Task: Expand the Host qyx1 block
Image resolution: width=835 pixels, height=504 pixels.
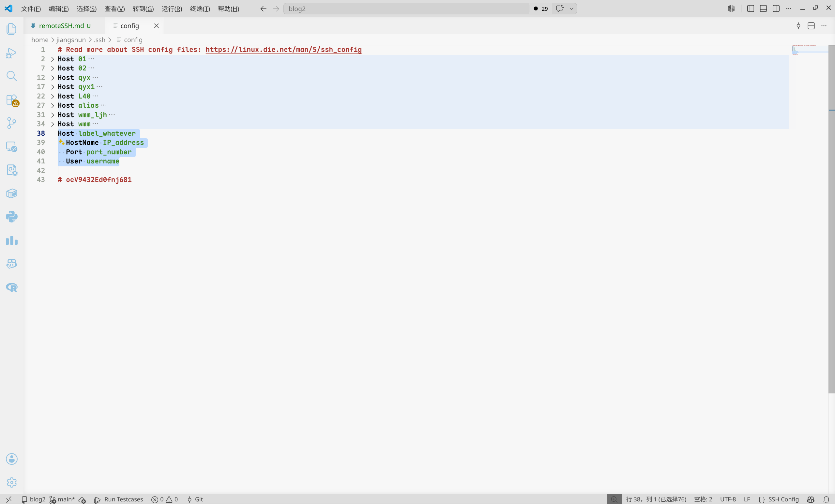Action: (53, 87)
